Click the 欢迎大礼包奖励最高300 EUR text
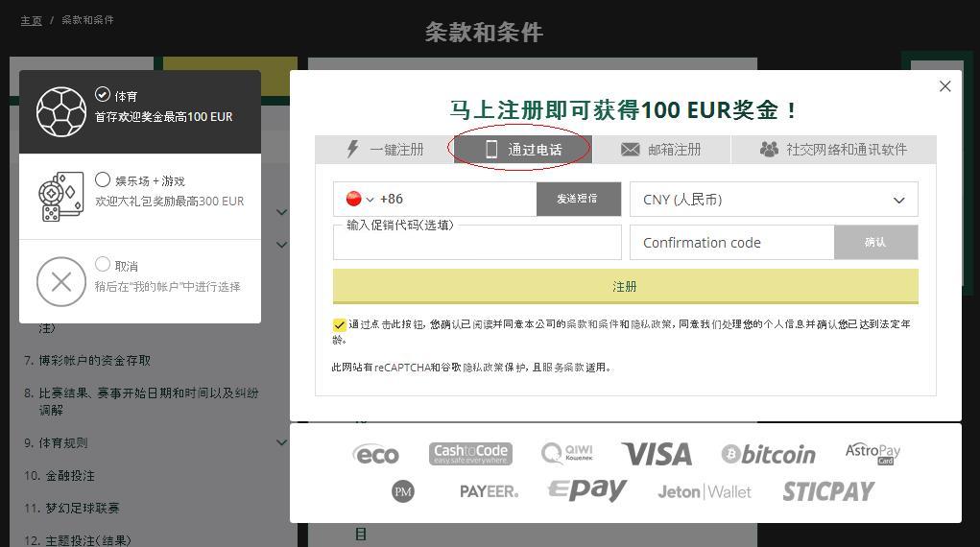Screen dimensions: 980x547 (x=169, y=202)
